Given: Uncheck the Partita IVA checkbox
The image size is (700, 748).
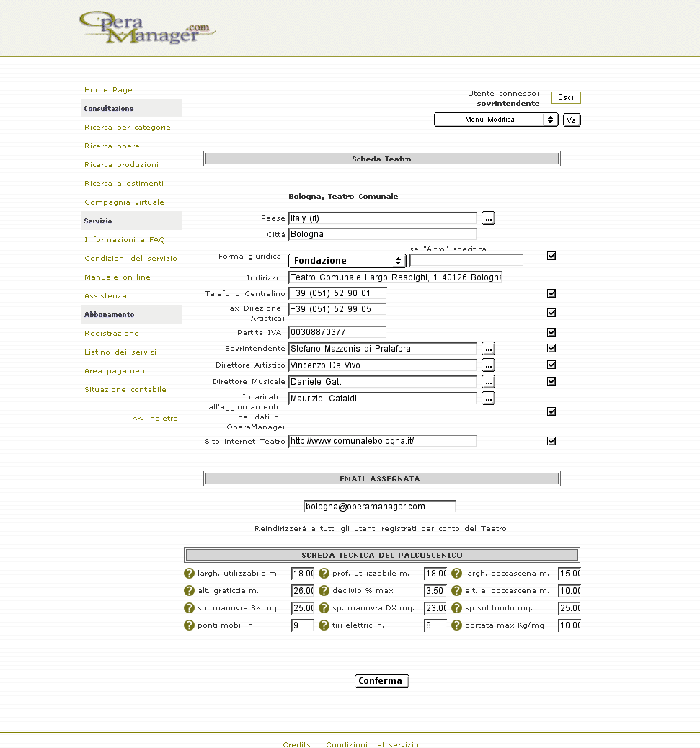Looking at the screenshot, I should (x=551, y=332).
